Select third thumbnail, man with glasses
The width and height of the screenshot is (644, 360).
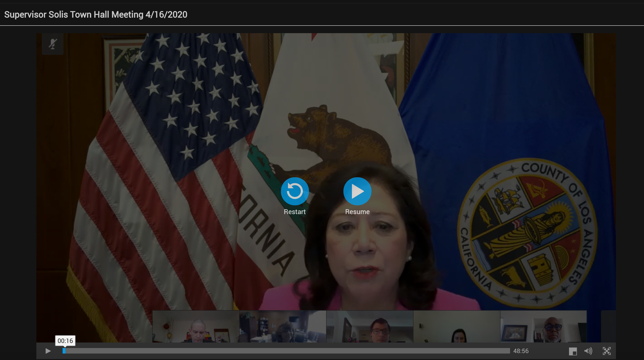pos(370,326)
